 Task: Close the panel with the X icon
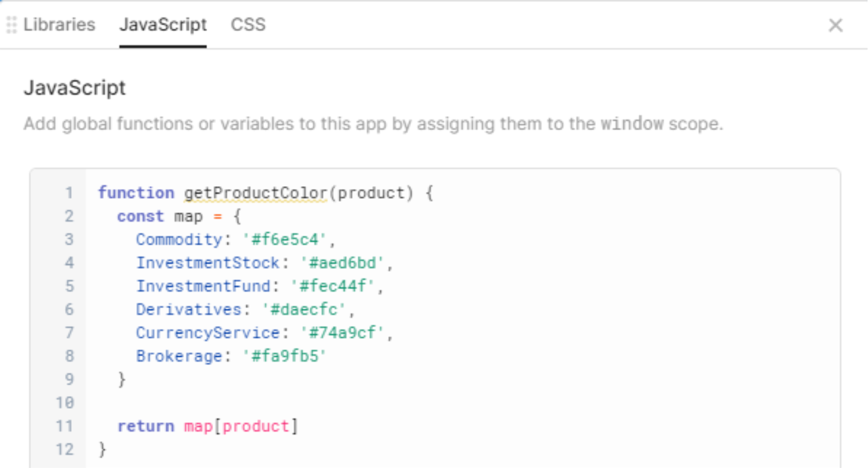click(x=835, y=25)
